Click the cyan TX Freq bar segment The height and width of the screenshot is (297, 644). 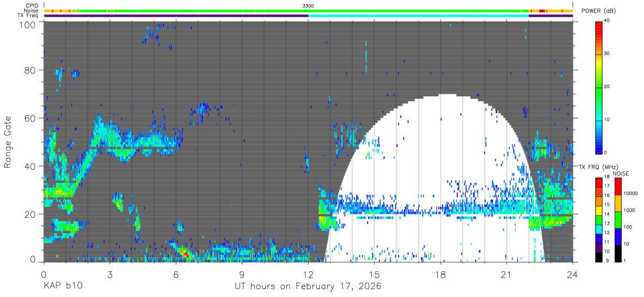[x=418, y=16]
